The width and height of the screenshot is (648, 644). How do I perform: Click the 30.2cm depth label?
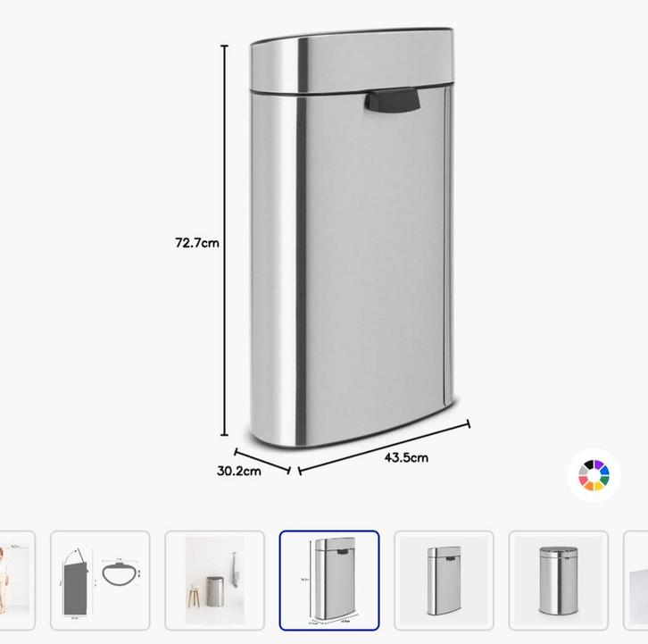point(239,471)
